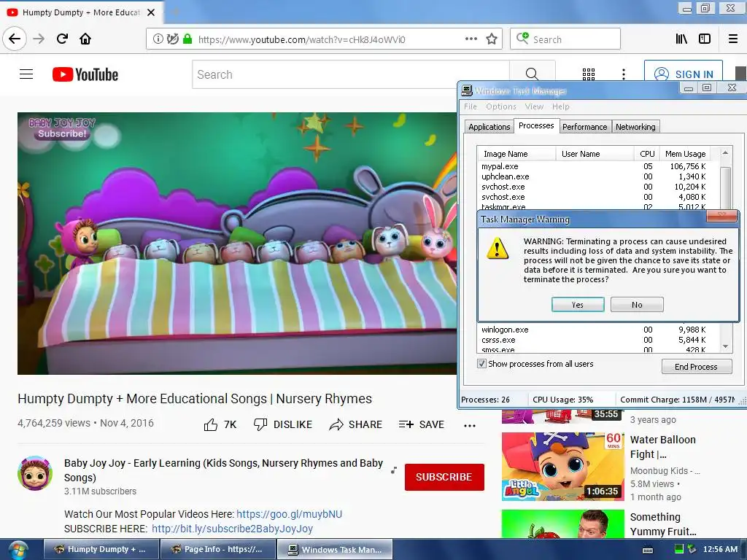Click scroll down arrow in process list
The image size is (747, 560).
coord(725,346)
